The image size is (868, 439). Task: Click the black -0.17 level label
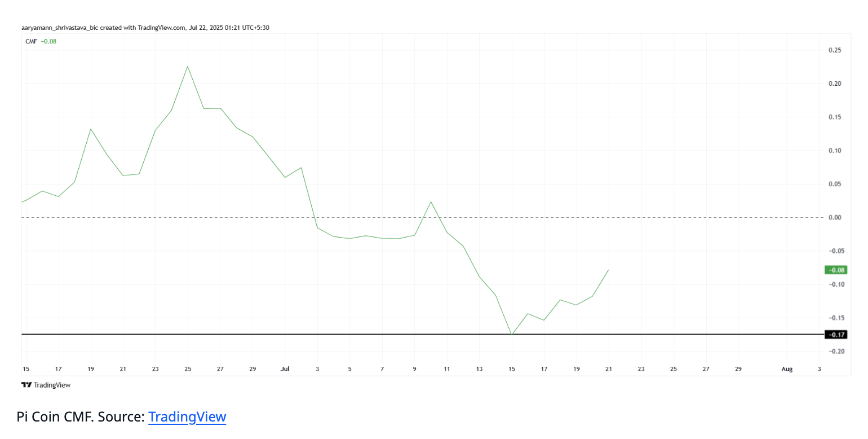(x=836, y=335)
